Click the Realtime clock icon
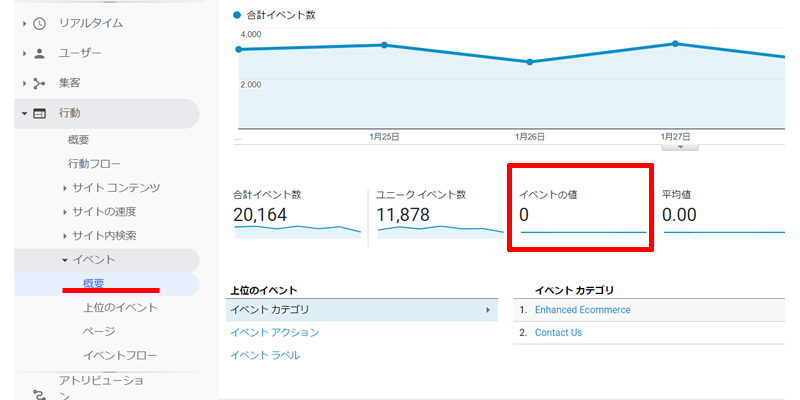Viewport: 800px width, 400px height. tap(39, 23)
